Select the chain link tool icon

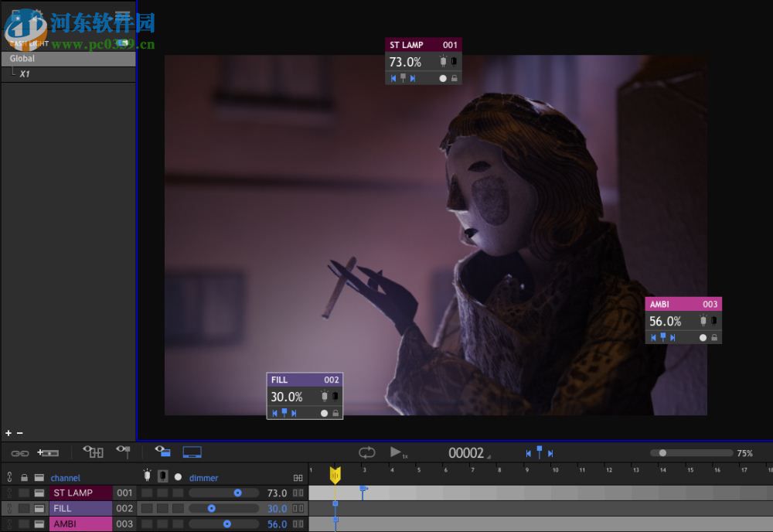coord(22,452)
